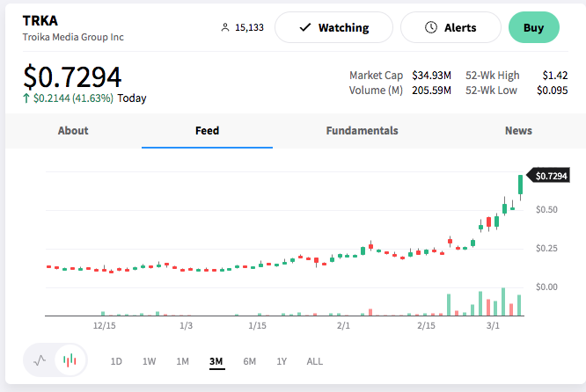Image resolution: width=586 pixels, height=392 pixels.
Task: Click the checkmark in Watching button
Action: tap(305, 27)
